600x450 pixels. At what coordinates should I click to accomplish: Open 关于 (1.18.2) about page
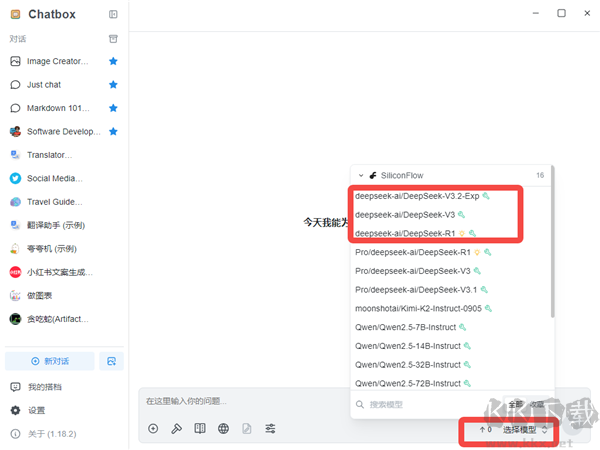(x=64, y=434)
